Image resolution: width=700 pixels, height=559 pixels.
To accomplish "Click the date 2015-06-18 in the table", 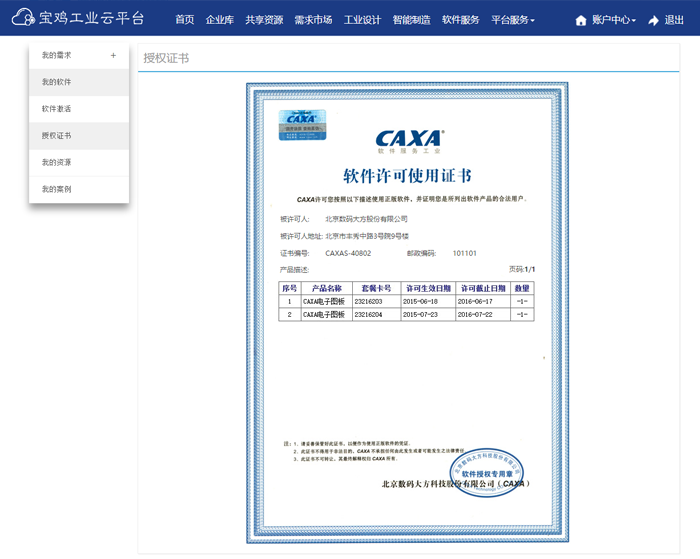I will click(421, 301).
